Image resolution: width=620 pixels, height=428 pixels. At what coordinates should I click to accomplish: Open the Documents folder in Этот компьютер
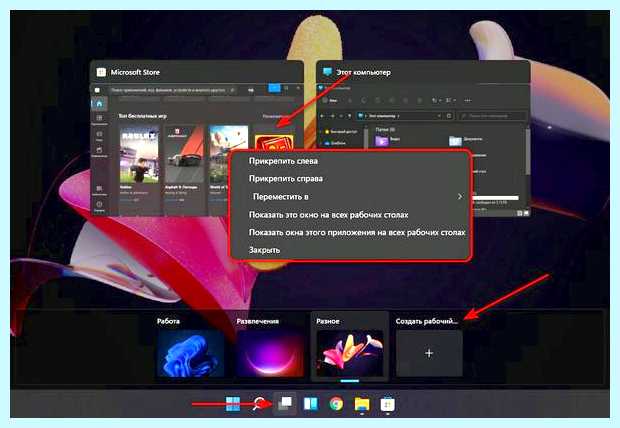[466, 140]
